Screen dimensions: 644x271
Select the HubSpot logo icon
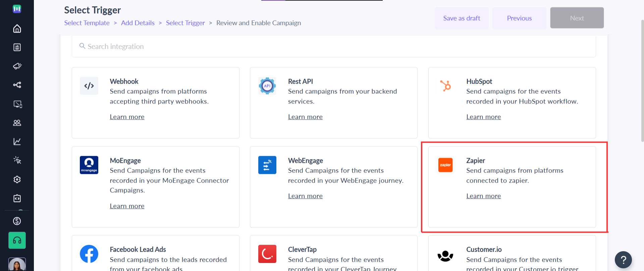coord(445,86)
